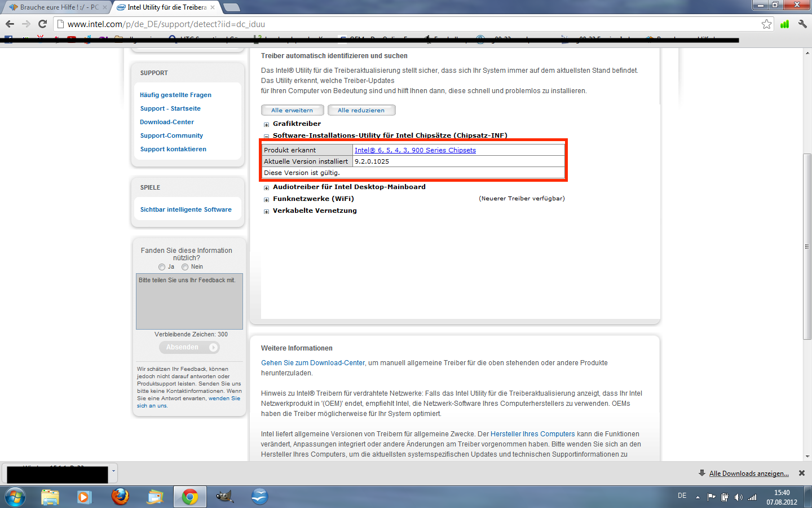This screenshot has height=508, width=812.
Task: Close the Intel Utility tab
Action: (213, 7)
